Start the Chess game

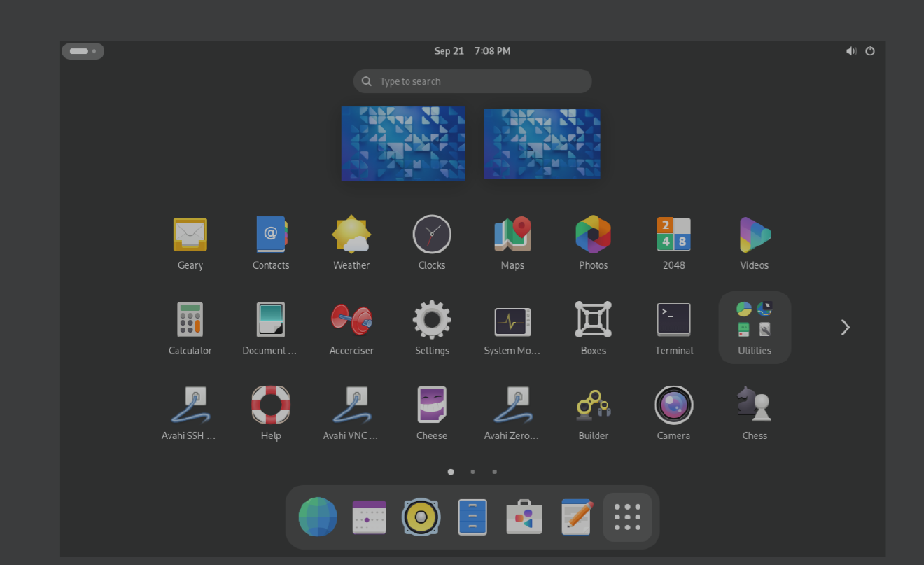click(754, 412)
